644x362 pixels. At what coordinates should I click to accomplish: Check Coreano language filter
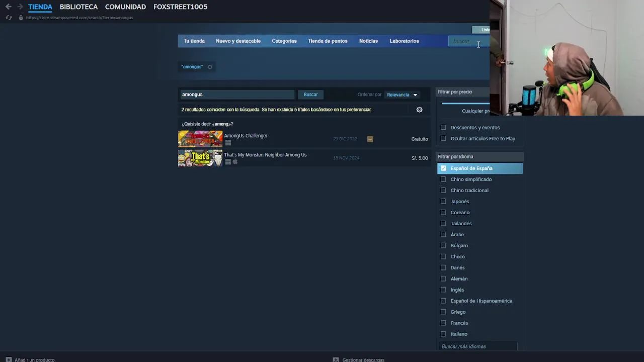443,213
